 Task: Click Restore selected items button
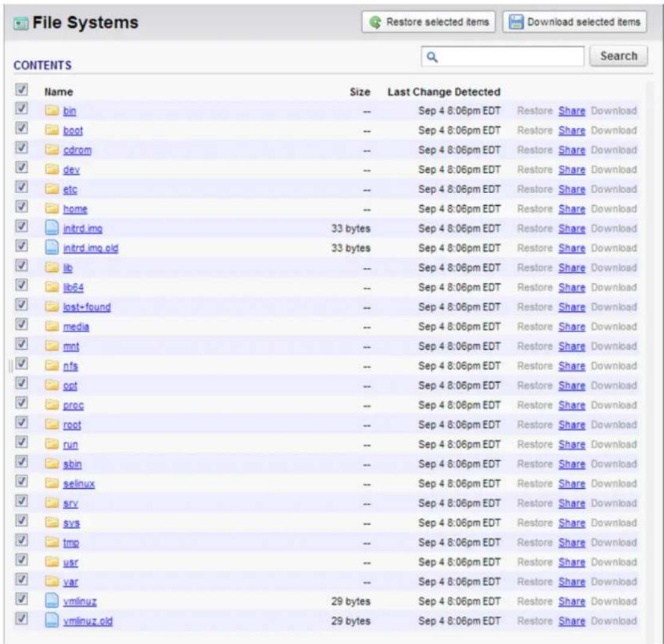pos(429,22)
